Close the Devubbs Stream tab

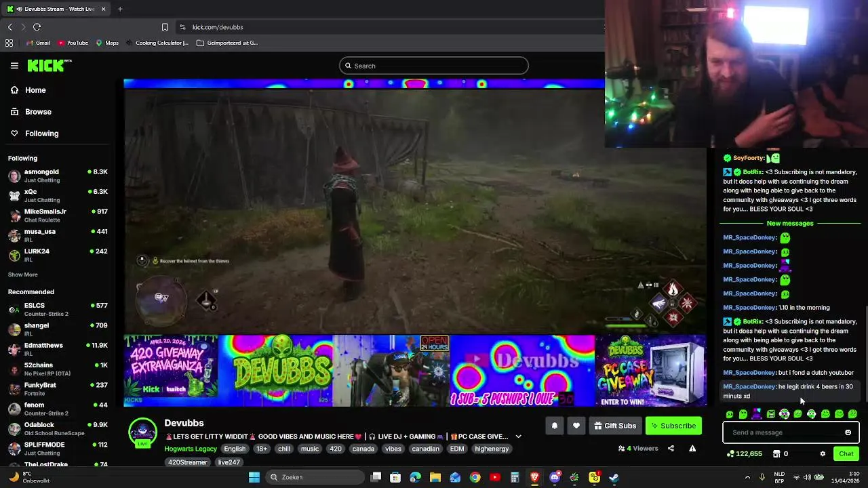[x=103, y=9]
